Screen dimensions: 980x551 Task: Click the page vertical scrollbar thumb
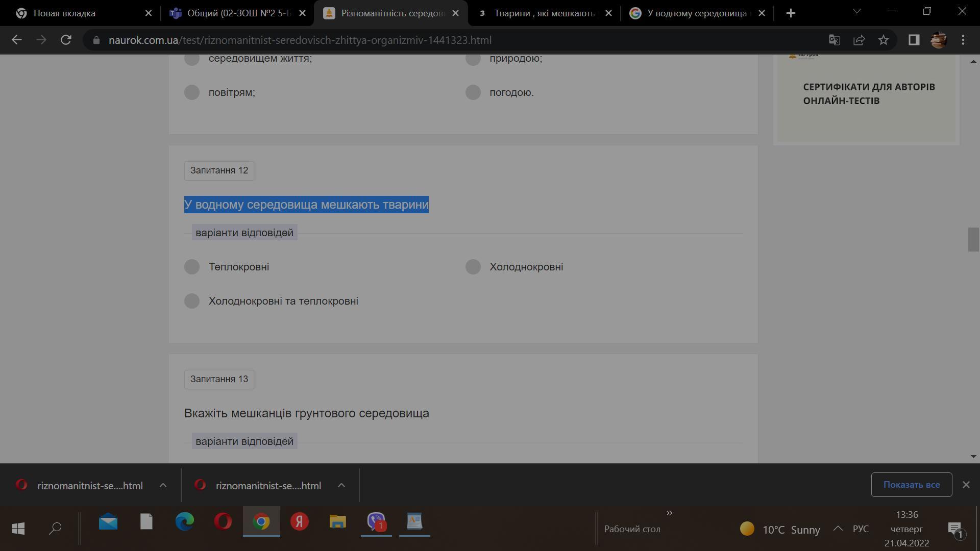(x=973, y=239)
